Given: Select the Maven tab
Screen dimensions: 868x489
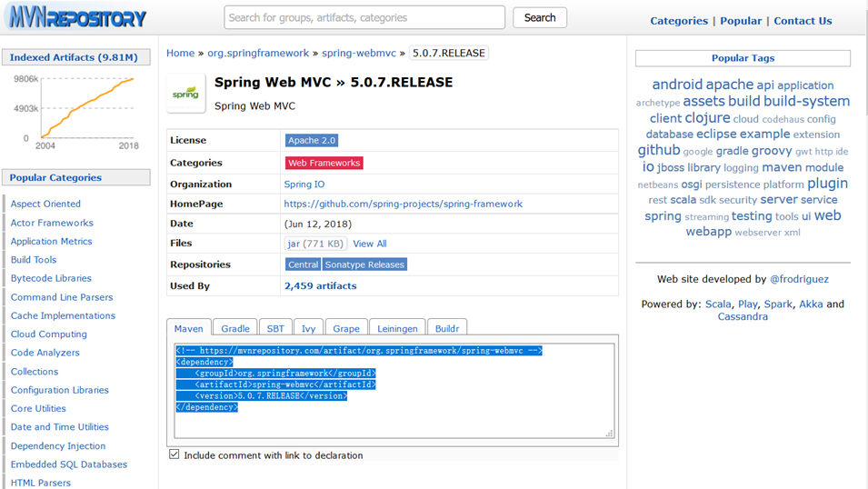Looking at the screenshot, I should (189, 328).
